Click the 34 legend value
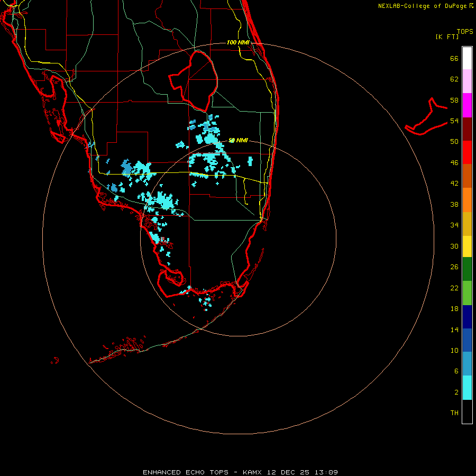Screen dimensions: 476x476 (x=454, y=225)
